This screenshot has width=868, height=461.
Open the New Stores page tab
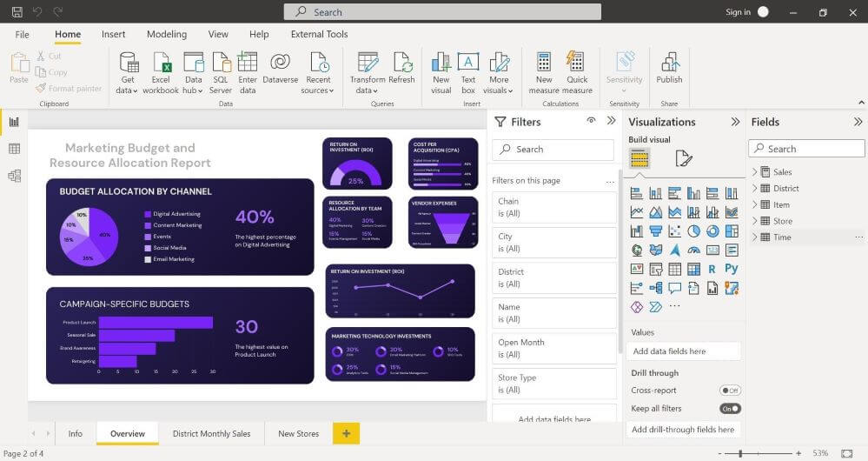pos(298,434)
